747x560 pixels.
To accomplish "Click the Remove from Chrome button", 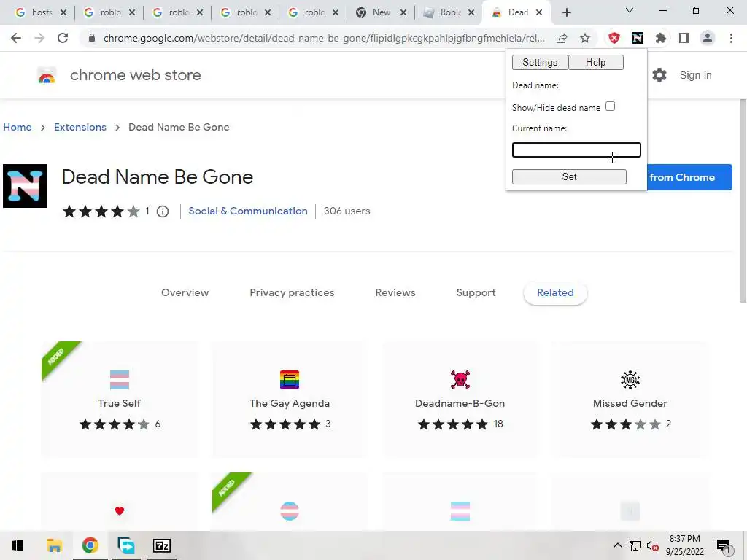I will [689, 177].
